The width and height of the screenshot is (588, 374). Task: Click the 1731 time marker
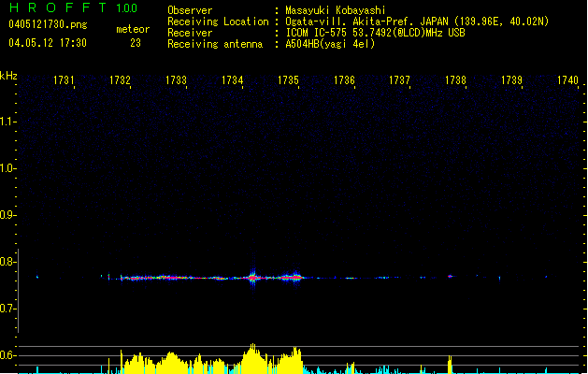[64, 80]
